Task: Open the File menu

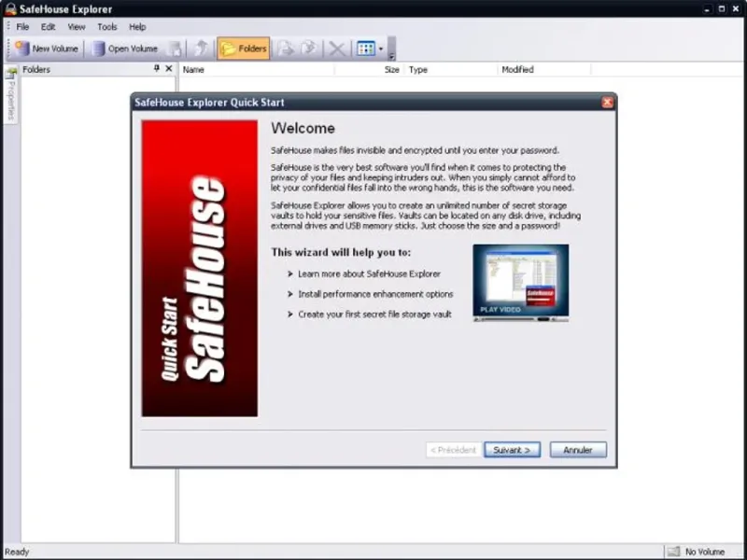Action: tap(22, 27)
